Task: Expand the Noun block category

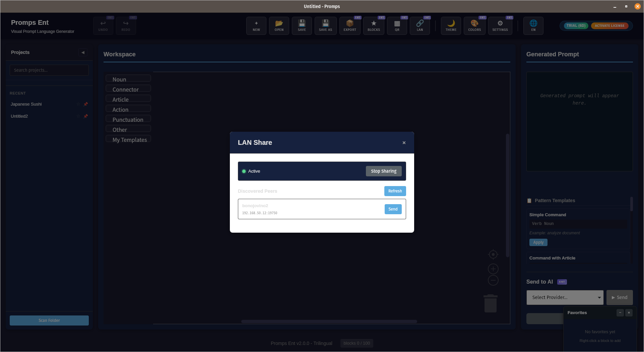Action: pos(128,78)
